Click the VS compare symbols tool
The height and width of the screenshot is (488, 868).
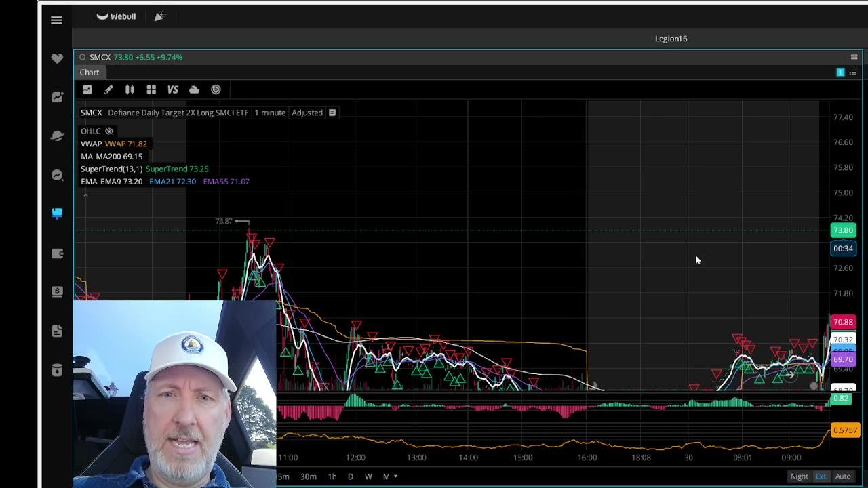point(173,89)
